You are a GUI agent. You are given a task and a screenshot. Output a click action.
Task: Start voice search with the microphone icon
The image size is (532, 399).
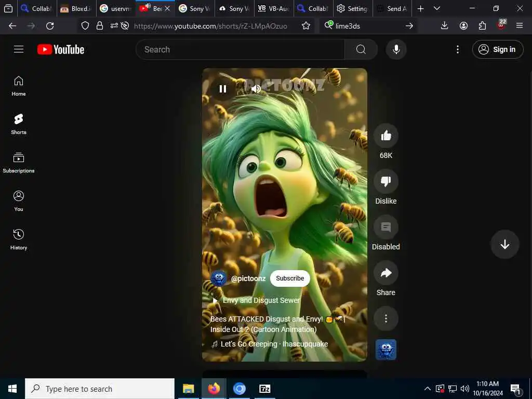click(396, 49)
